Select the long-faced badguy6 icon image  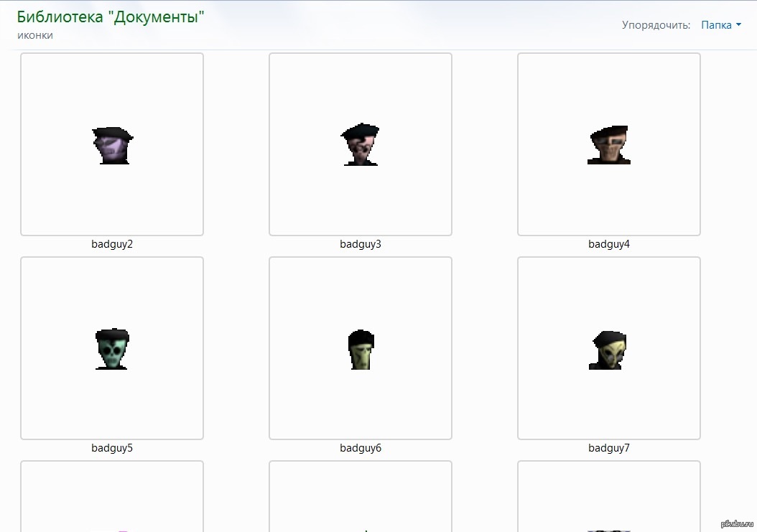[x=361, y=350]
